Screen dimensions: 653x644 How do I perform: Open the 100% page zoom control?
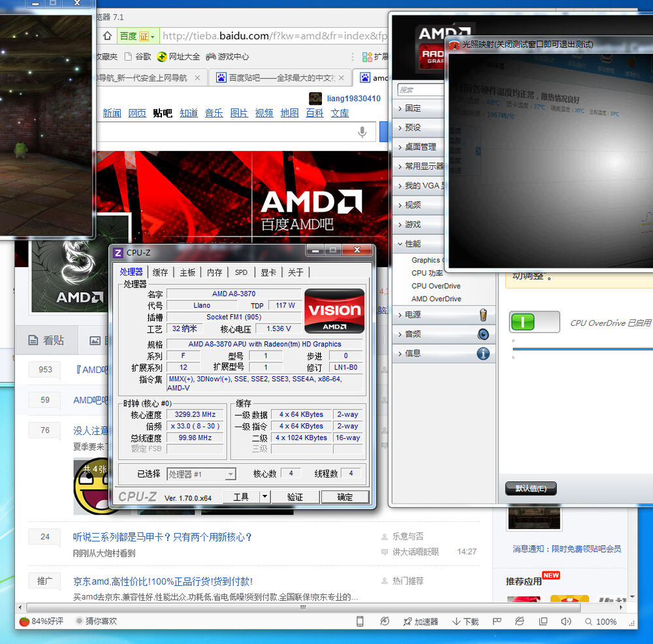[601, 622]
